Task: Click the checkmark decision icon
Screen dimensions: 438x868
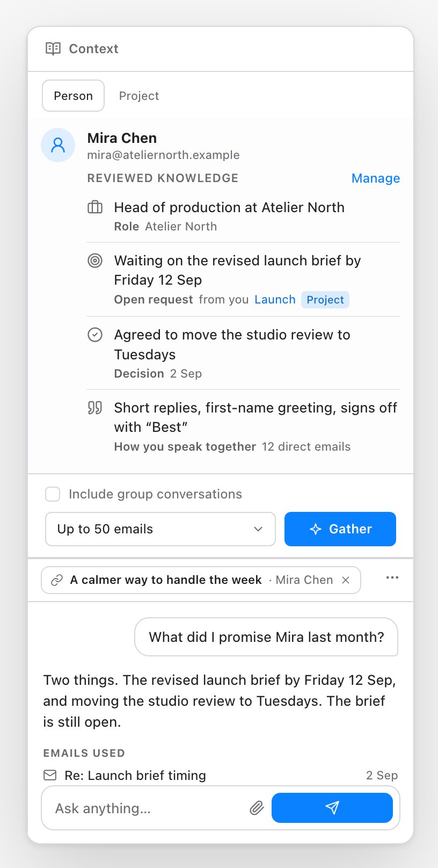Action: (95, 335)
